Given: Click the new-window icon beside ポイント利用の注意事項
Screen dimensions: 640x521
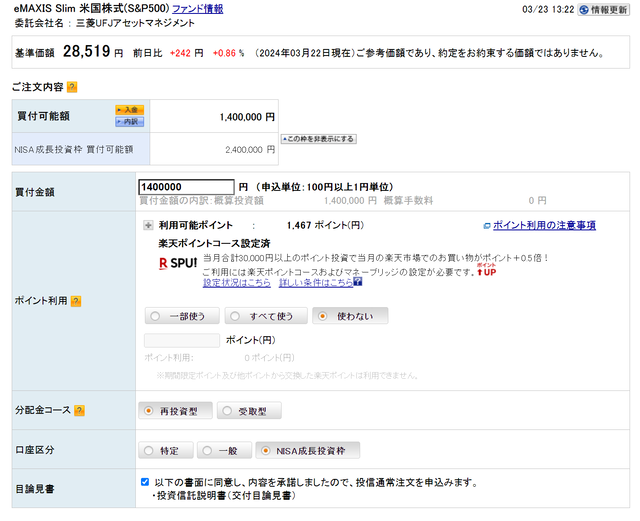Looking at the screenshot, I should (x=487, y=225).
